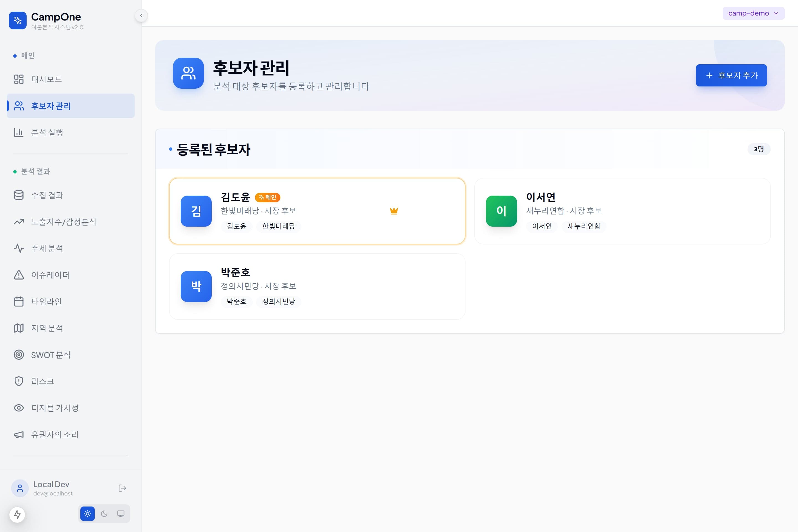Click the 김도윤 keyword tag
Viewport: 798px width, 532px height.
point(236,226)
